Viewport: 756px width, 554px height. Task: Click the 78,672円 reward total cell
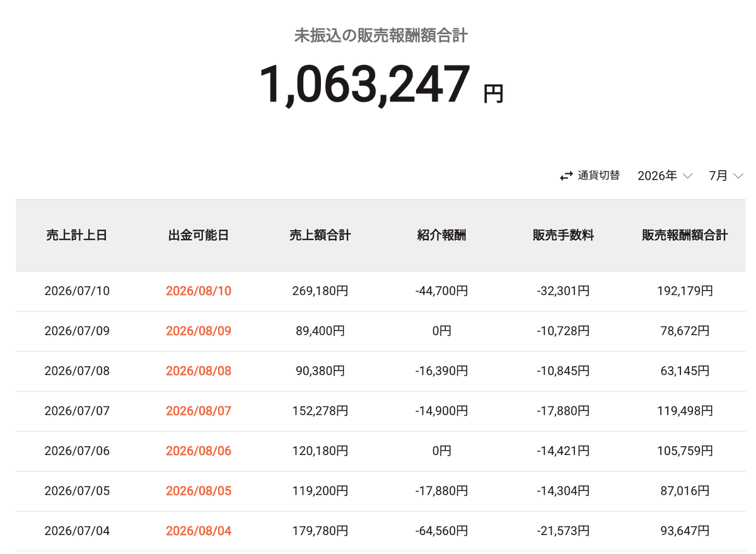pos(685,331)
